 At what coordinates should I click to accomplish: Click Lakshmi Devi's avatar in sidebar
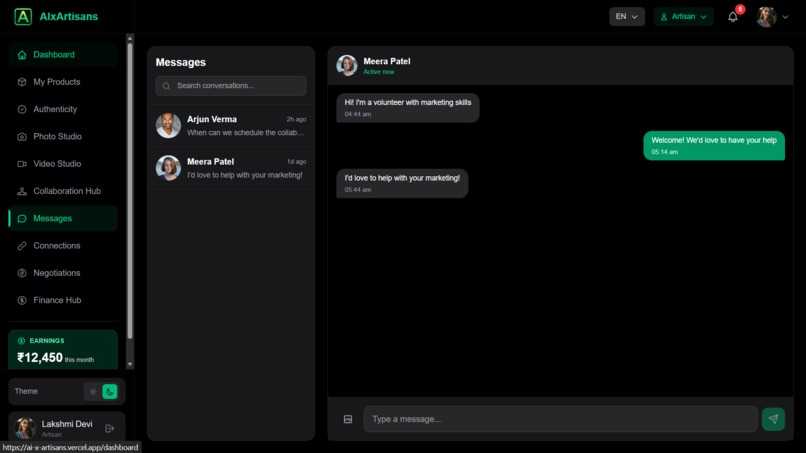click(25, 428)
